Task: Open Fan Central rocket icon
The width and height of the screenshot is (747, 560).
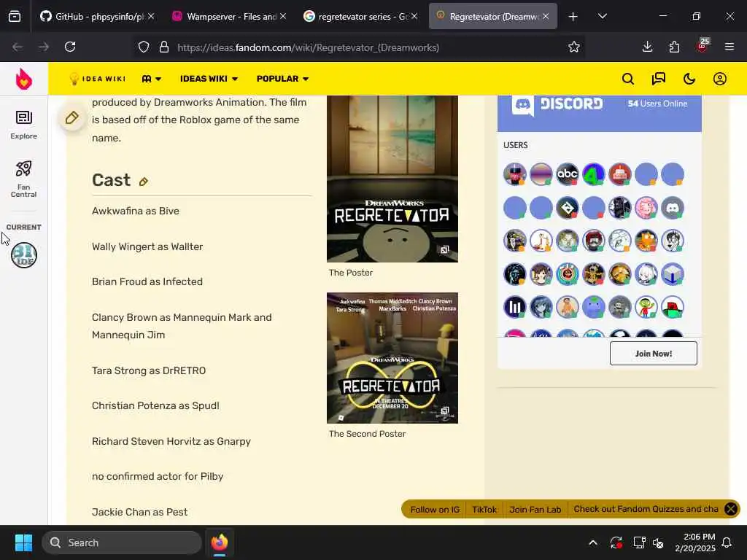Action: pyautogui.click(x=24, y=179)
